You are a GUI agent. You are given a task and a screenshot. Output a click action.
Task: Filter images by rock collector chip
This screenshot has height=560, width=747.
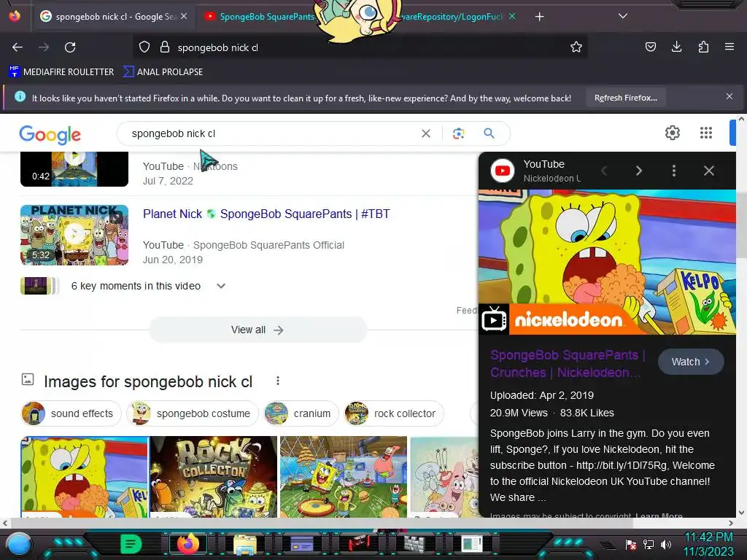[394, 413]
